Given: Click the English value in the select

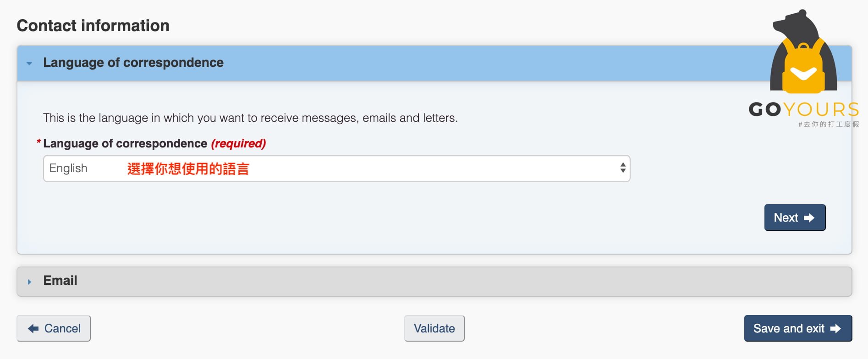Looking at the screenshot, I should click(68, 169).
